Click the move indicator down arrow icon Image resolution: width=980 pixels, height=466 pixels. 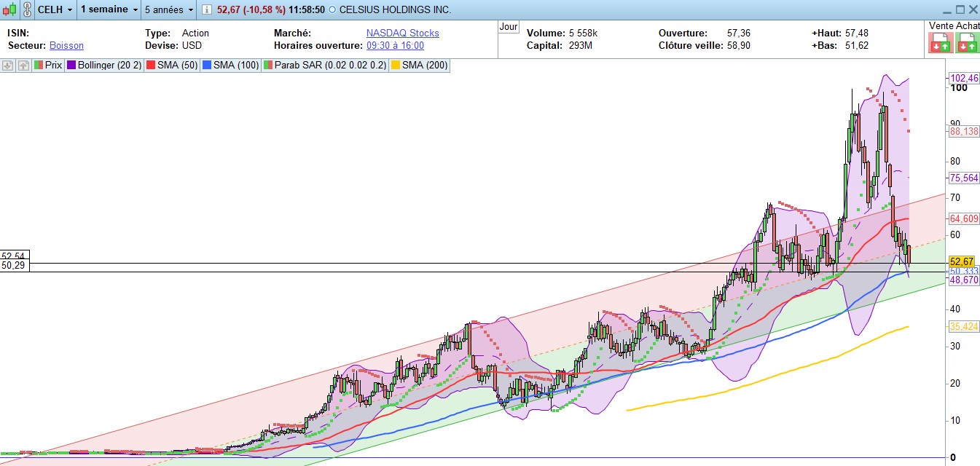(x=8, y=66)
